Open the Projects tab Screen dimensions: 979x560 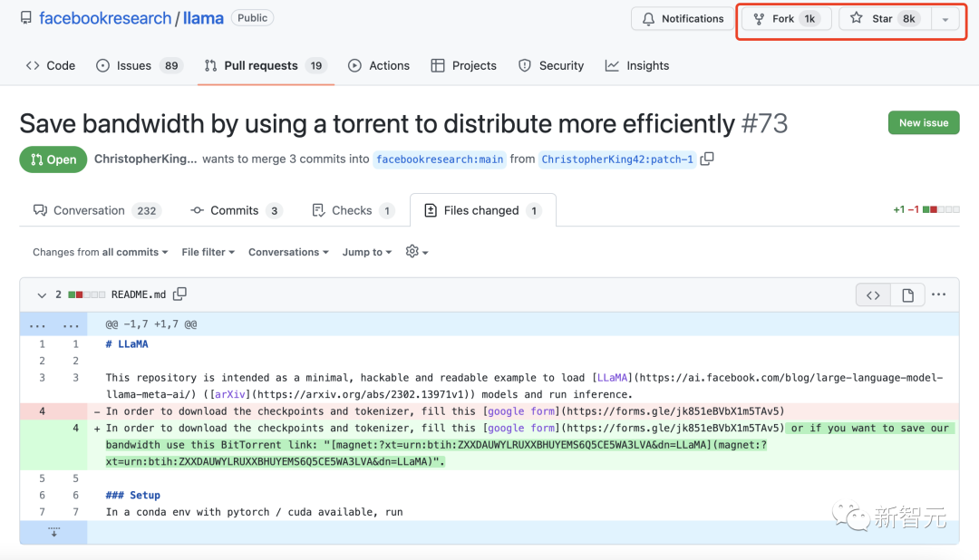464,65
